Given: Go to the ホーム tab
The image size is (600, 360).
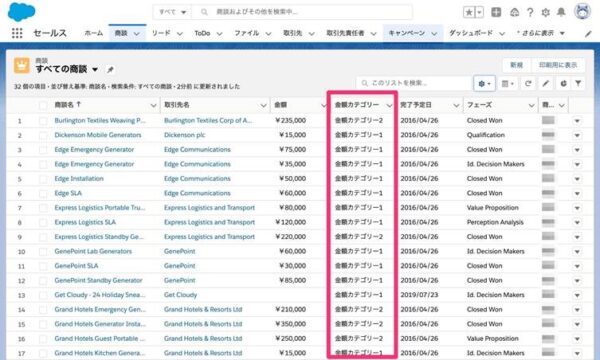Looking at the screenshot, I should point(93,33).
